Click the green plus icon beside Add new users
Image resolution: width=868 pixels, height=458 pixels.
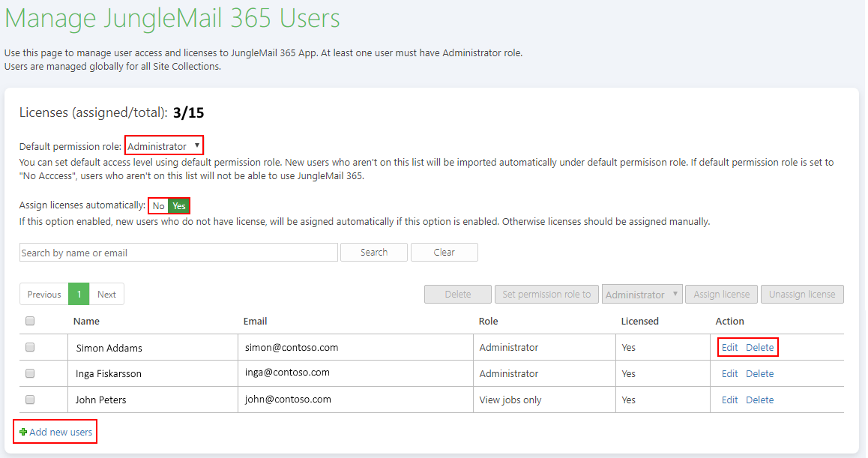(x=23, y=431)
